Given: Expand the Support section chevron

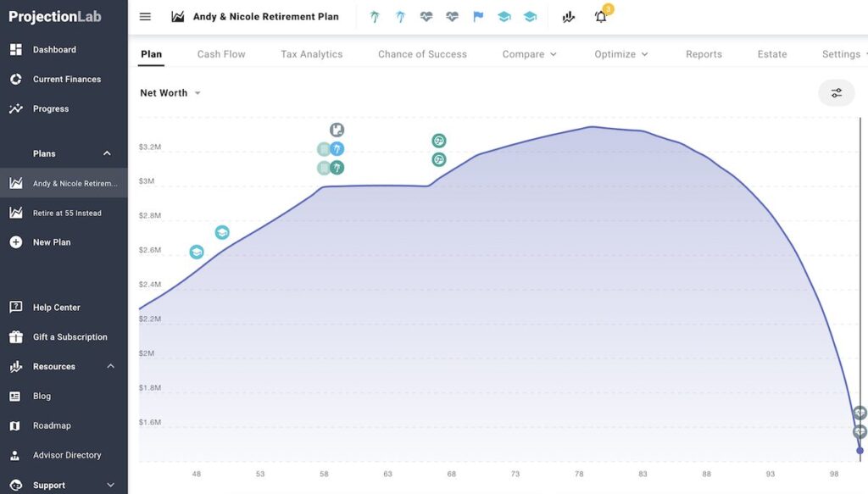Looking at the screenshot, I should [111, 486].
